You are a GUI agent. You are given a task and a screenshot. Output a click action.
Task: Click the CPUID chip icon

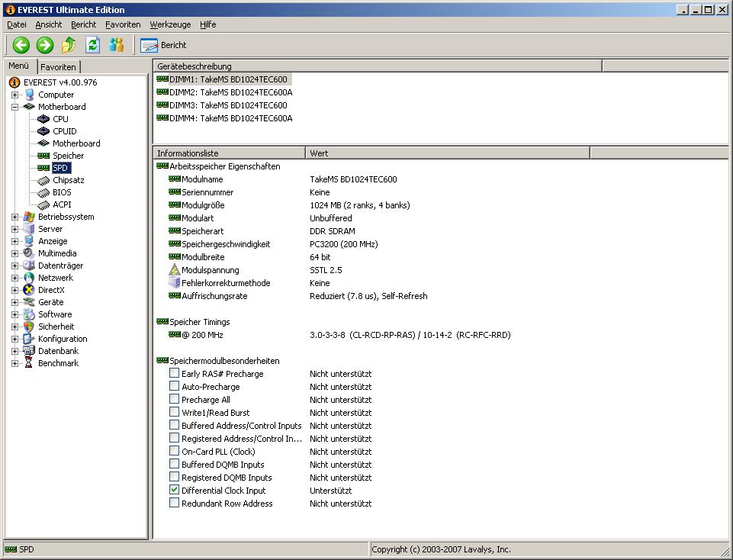(x=43, y=131)
